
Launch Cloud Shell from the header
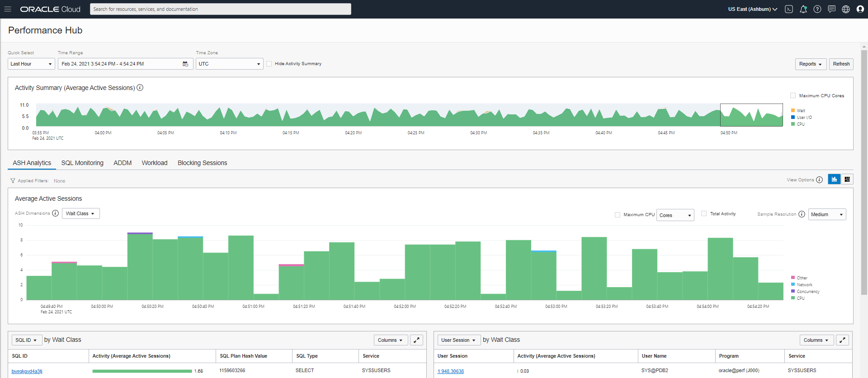point(789,9)
